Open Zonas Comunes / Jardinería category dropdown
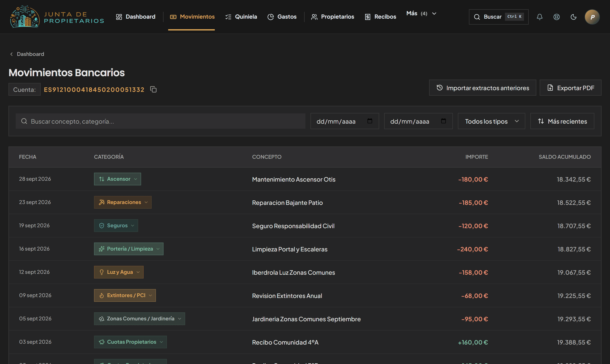The image size is (610, 364). (x=139, y=319)
